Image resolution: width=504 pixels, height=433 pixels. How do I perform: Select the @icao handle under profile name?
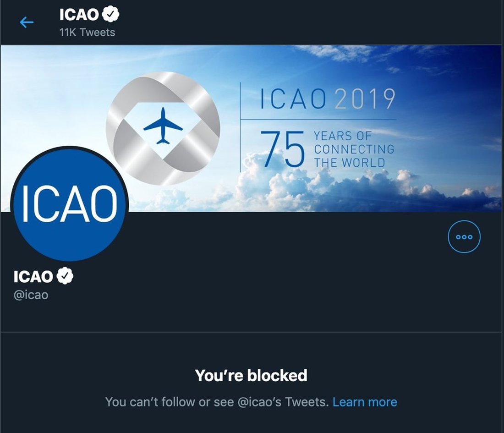click(31, 294)
